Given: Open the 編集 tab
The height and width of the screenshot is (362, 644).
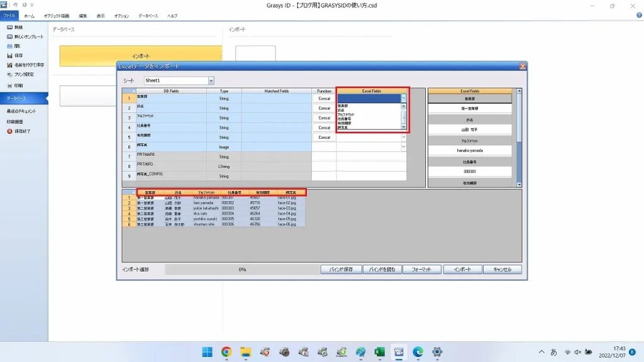Looking at the screenshot, I should tap(83, 16).
